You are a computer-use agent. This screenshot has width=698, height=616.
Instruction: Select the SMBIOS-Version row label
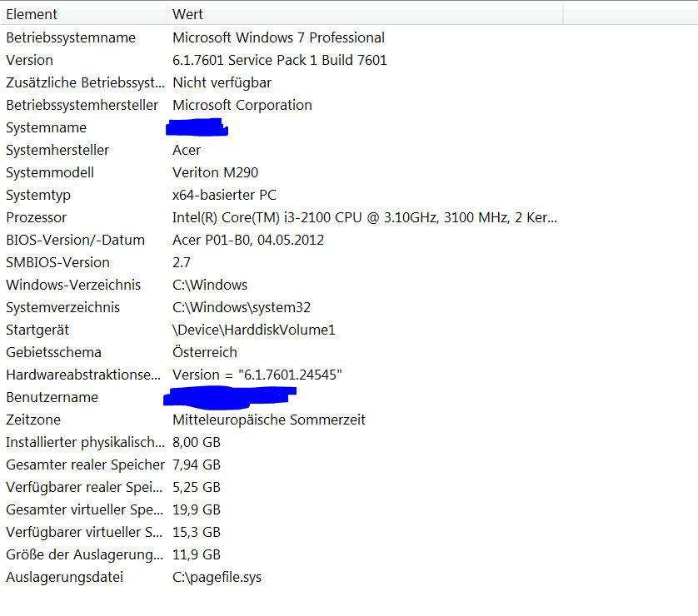(x=57, y=262)
